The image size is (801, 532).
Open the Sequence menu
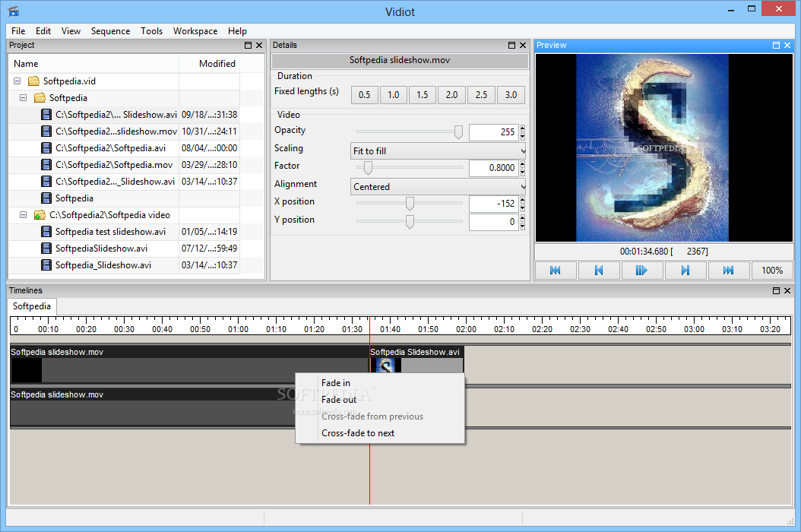[110, 31]
